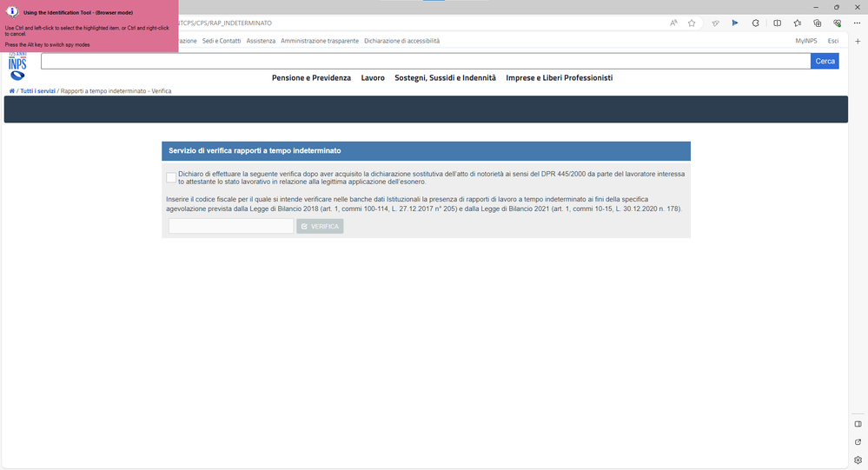868x470 pixels.
Task: Click the Servizio di verifica rapporti heading
Action: 255,150
